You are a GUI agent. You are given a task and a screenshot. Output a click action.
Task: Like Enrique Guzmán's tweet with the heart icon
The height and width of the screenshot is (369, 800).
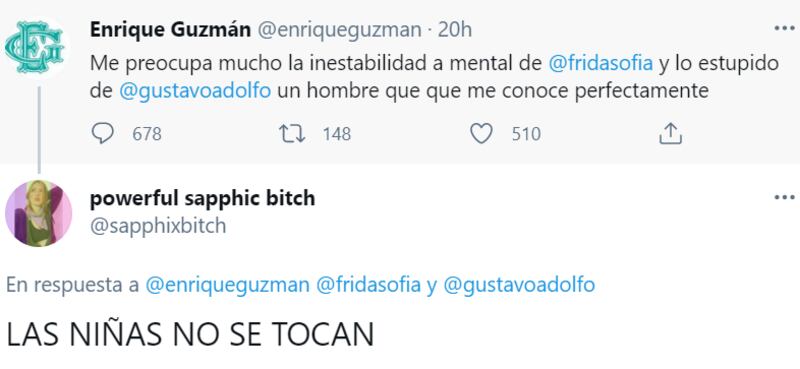[481, 134]
